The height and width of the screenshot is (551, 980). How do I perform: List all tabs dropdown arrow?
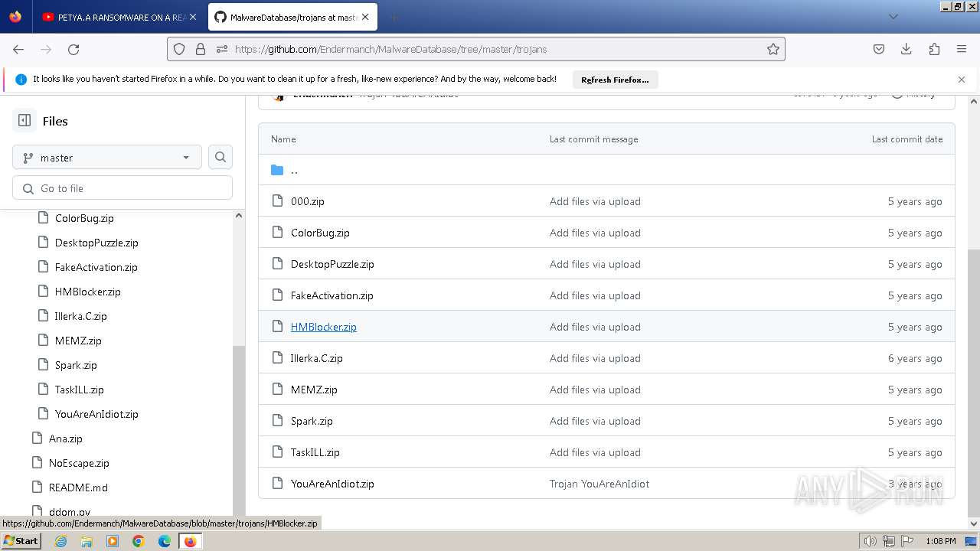893,17
